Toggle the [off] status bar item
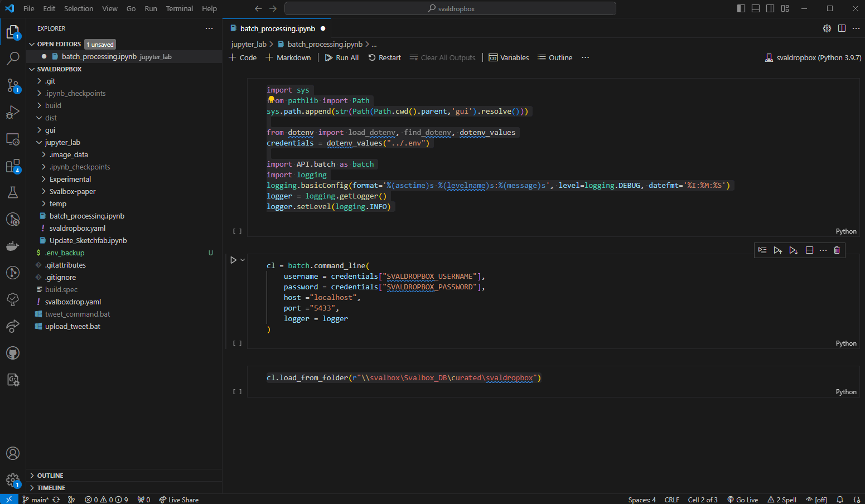Image resolution: width=865 pixels, height=504 pixels. click(x=816, y=500)
